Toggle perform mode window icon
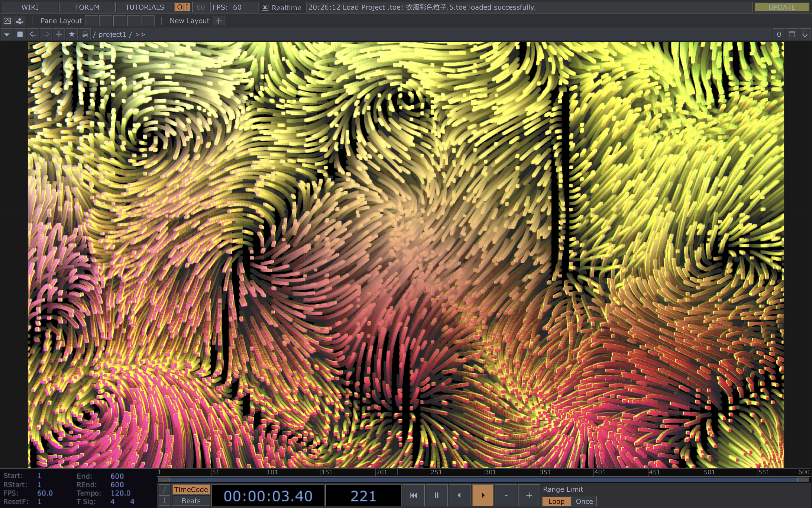Screen dimensions: 812x508 tap(7, 21)
